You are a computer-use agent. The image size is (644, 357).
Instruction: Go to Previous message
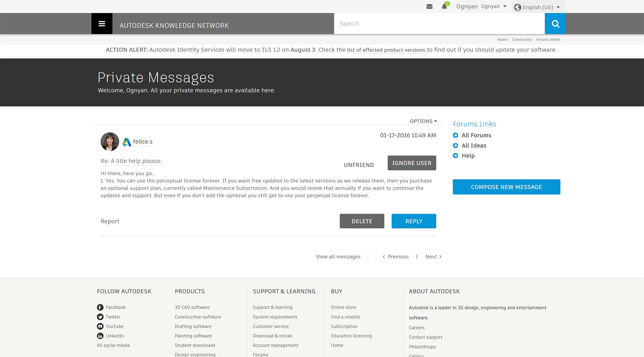[x=395, y=257]
